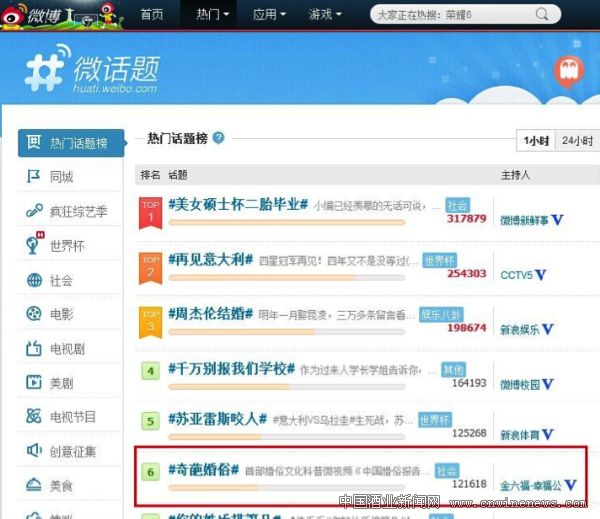Click the 世界杯 tag on #苏亚雷斯咬人#
Image resolution: width=600 pixels, height=519 pixels.
click(x=435, y=420)
